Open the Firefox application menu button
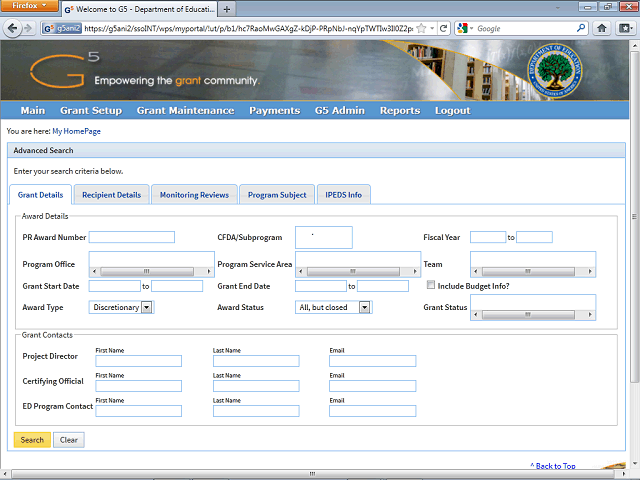Image resolution: width=640 pixels, height=480 pixels. (29, 6)
